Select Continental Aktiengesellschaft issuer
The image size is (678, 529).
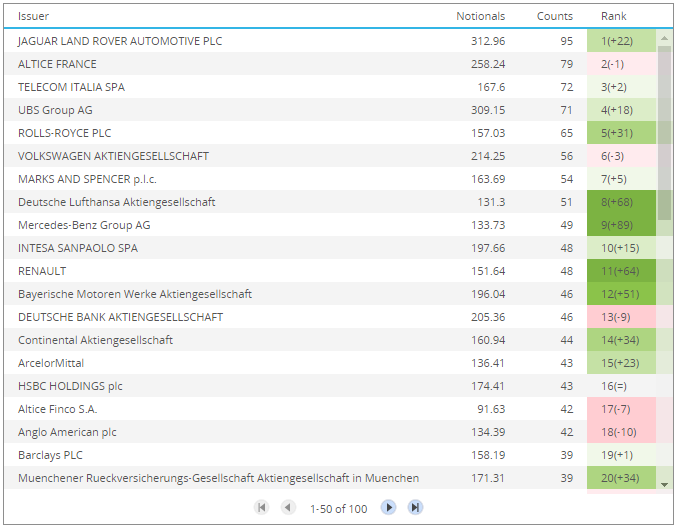point(95,340)
